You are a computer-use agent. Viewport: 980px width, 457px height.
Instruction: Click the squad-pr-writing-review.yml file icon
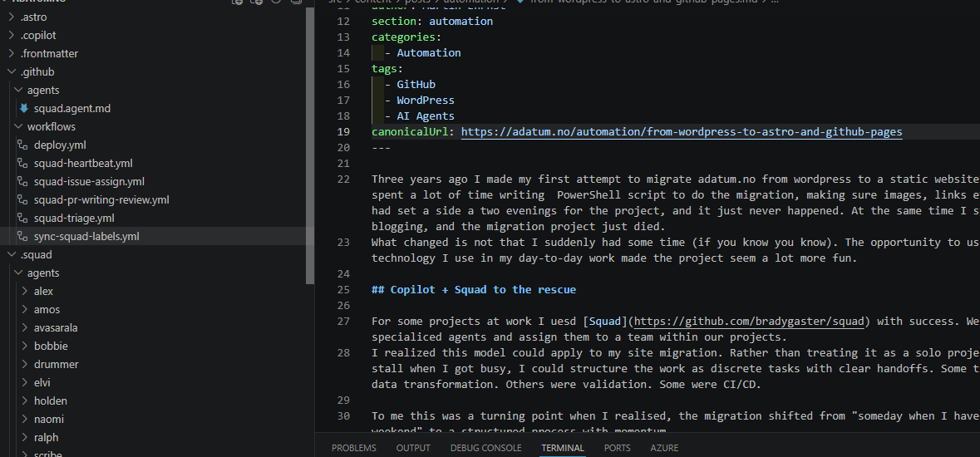pos(23,200)
